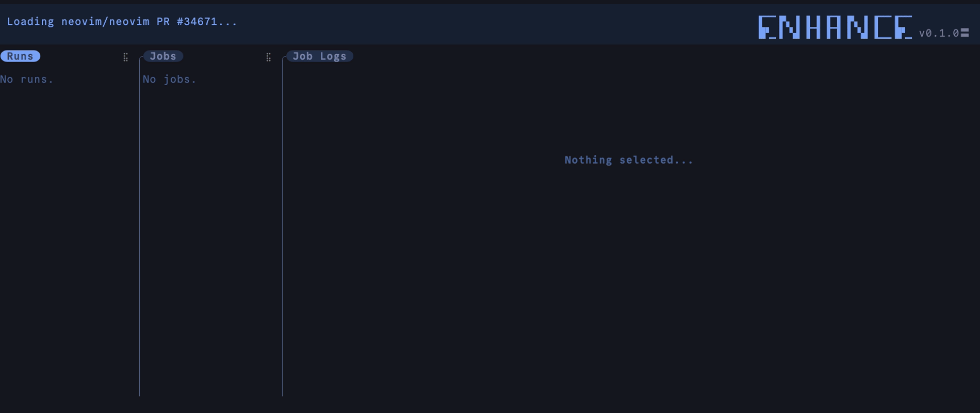Click the divider line between Runs and Jobs

click(x=139, y=227)
